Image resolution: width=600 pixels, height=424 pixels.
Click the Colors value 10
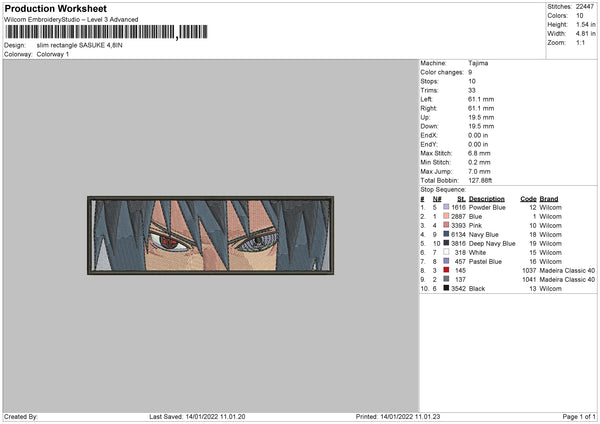click(x=580, y=16)
